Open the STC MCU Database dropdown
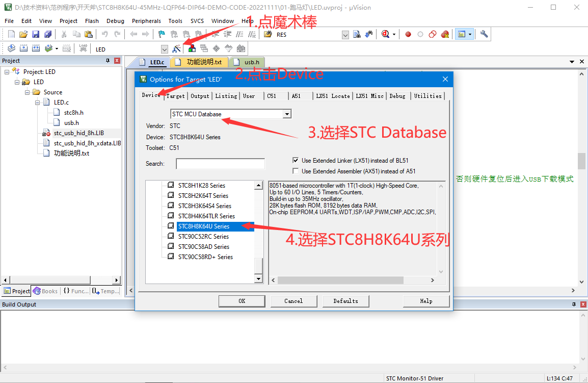The image size is (588, 383). (x=287, y=114)
